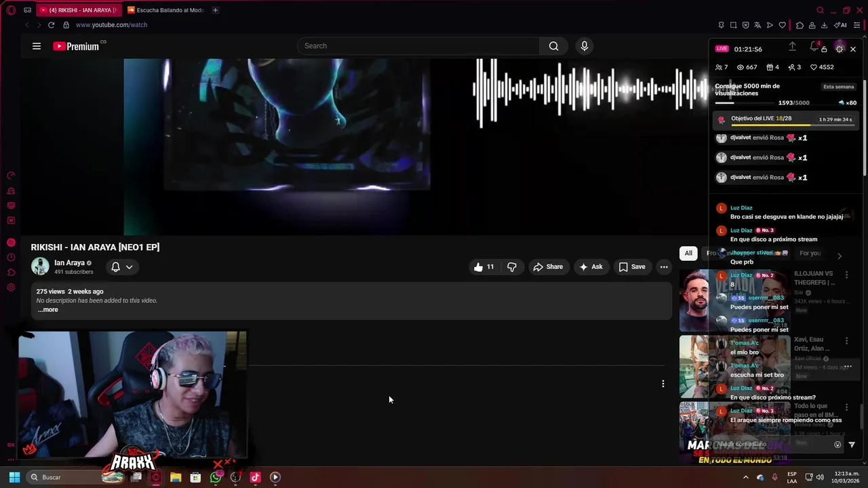The width and height of the screenshot is (868, 488).
Task: Open options menu for LLOJUAN VS THEGREFG video
Action: pos(846,274)
